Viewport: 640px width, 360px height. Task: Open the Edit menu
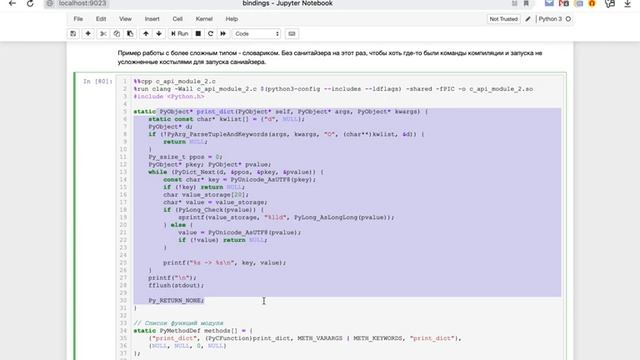click(101, 19)
